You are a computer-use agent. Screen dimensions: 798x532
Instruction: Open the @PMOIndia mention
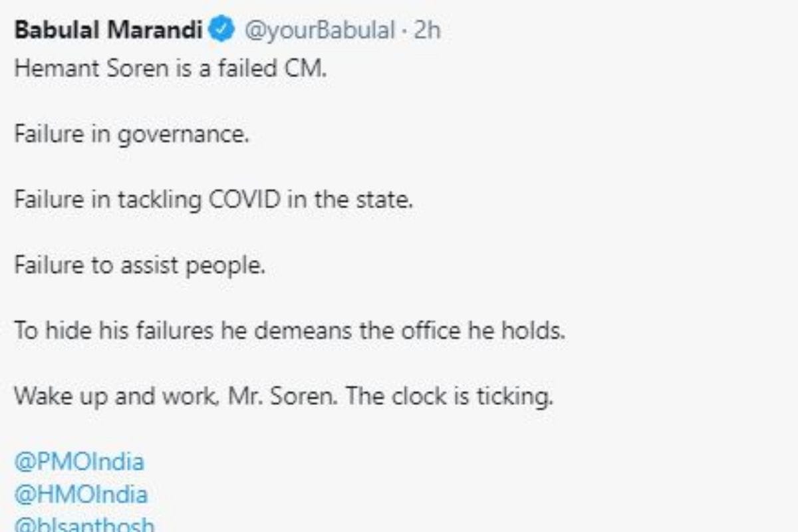point(79,462)
